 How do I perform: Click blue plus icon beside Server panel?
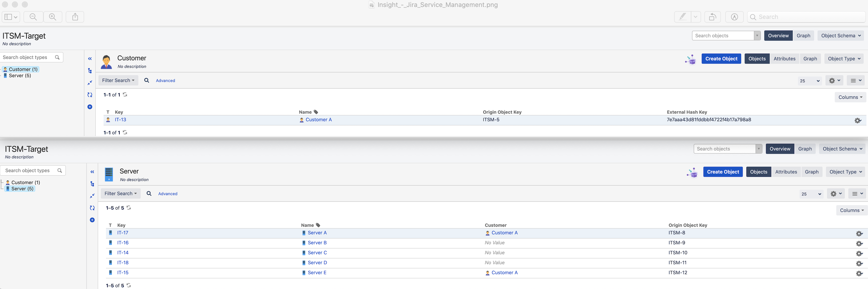click(x=92, y=220)
